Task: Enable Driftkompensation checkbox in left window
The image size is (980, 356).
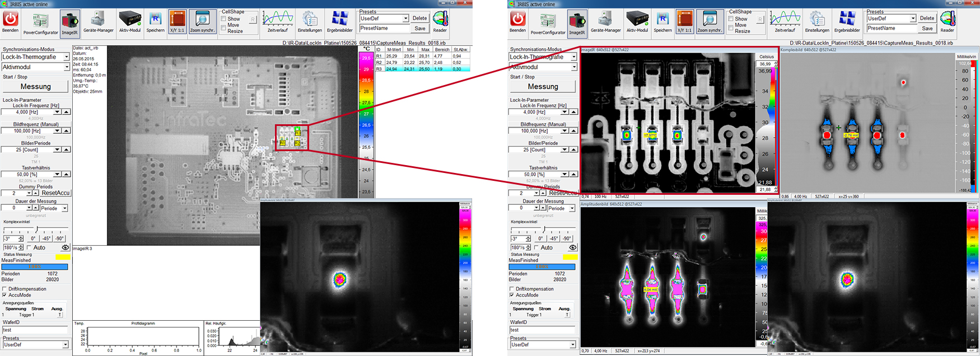Action: point(5,289)
